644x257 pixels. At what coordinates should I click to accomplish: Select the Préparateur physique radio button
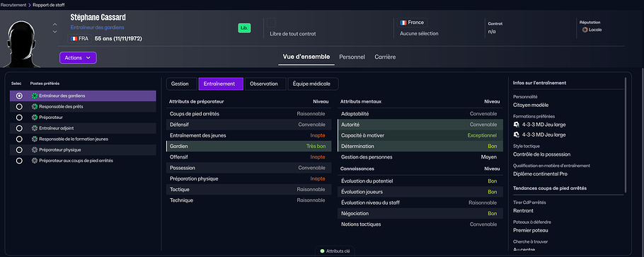pyautogui.click(x=19, y=150)
